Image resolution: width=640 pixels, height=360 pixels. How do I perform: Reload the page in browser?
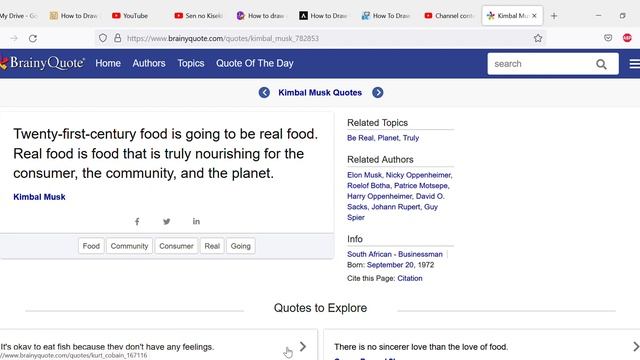[x=33, y=38]
